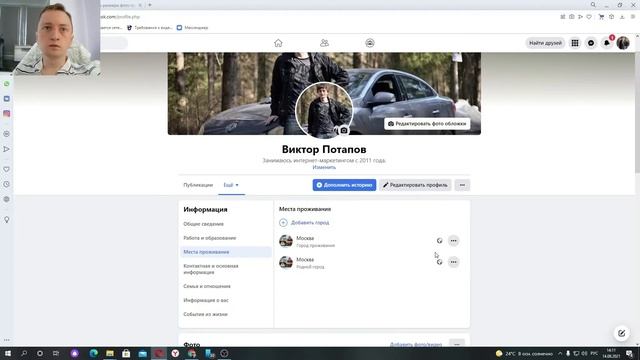
Task: Open the Messenger chats icon
Action: tap(591, 43)
